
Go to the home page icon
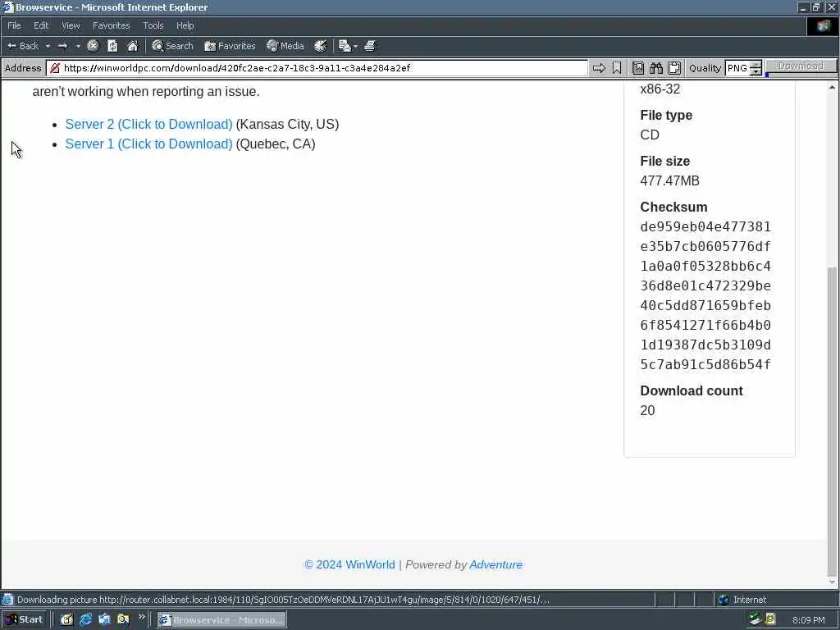coord(132,46)
